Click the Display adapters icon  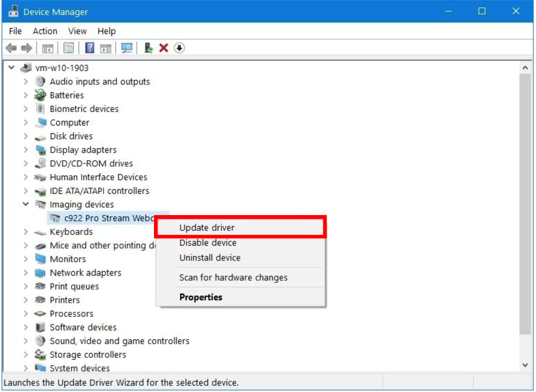point(40,150)
